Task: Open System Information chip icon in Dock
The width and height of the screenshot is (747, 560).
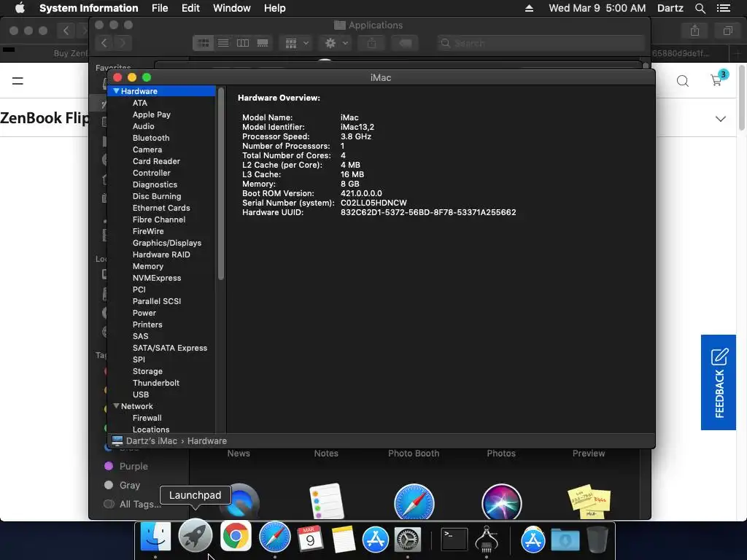Action: (x=487, y=540)
